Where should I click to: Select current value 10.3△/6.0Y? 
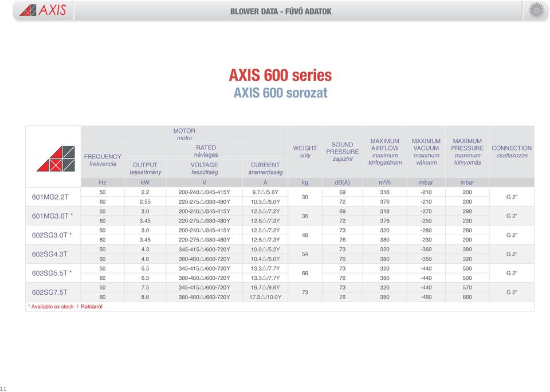click(x=265, y=202)
